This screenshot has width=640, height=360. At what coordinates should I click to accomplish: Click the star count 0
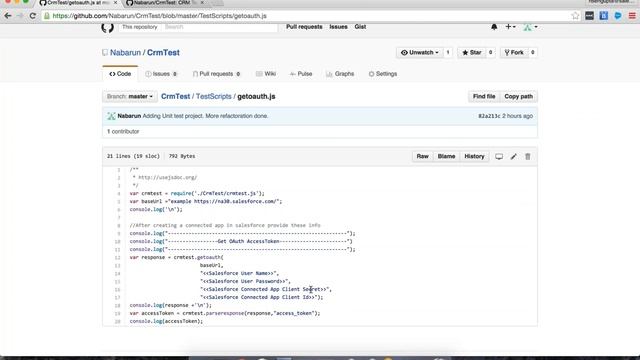490,53
